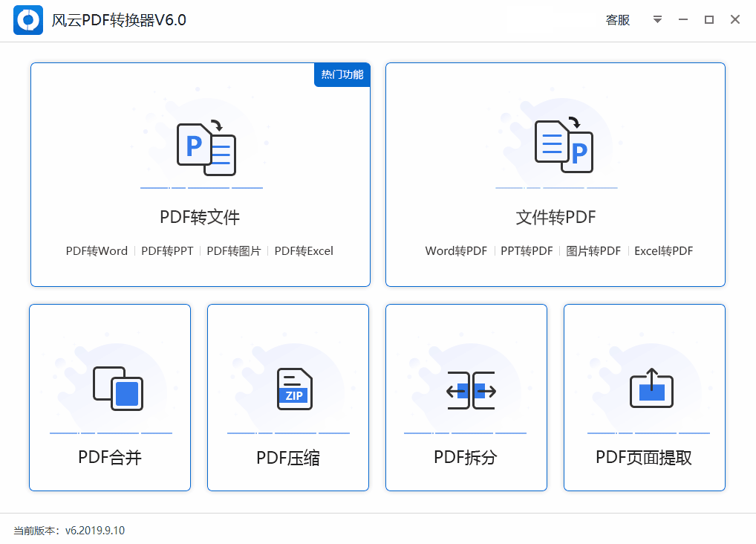The width and height of the screenshot is (756, 544).
Task: Select the PDF合并 overlapping squares icon
Action: [118, 389]
